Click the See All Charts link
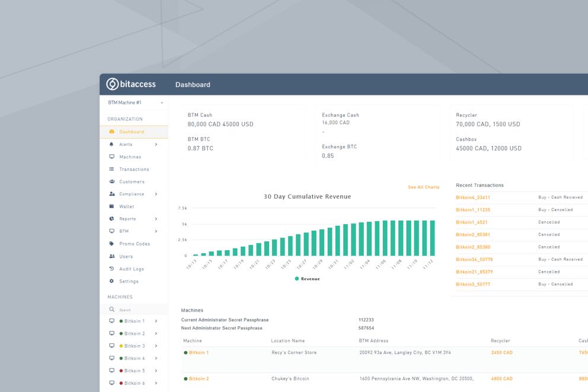The width and height of the screenshot is (588, 392). [423, 187]
